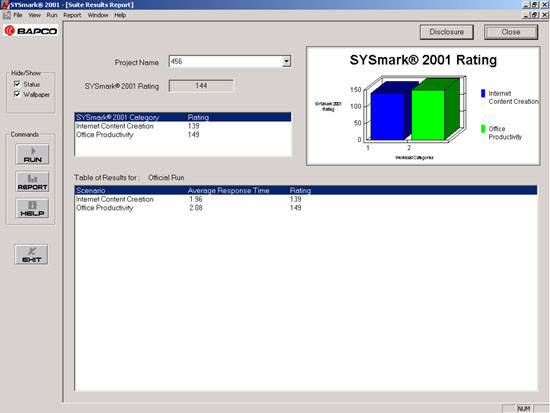Image resolution: width=550 pixels, height=413 pixels.
Task: Click the Rating column header in the category table
Action: [x=198, y=117]
